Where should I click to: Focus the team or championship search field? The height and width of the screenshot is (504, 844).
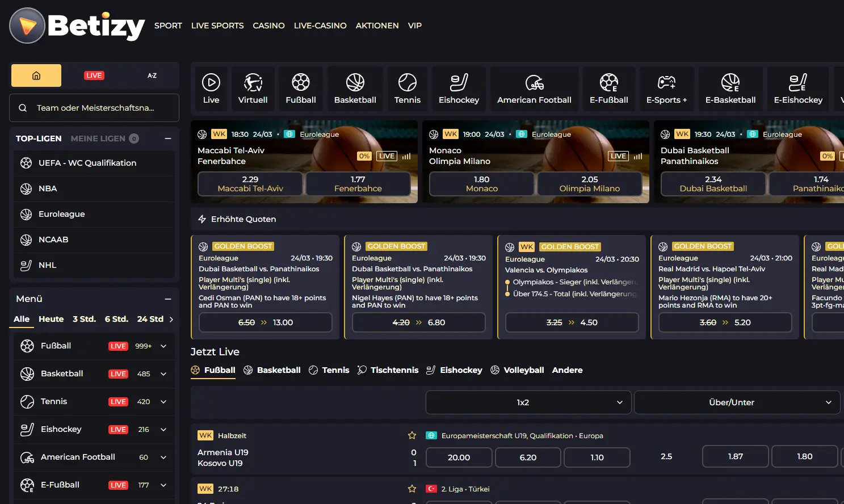pos(94,108)
